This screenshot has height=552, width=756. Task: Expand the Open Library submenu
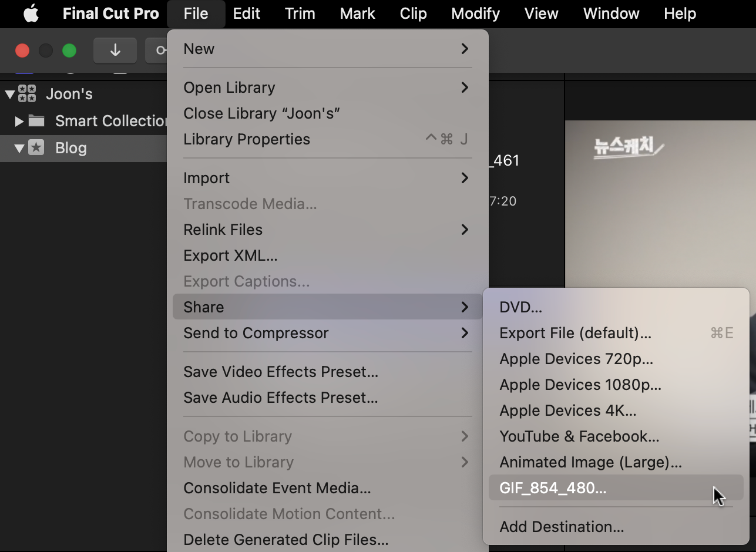tap(328, 87)
